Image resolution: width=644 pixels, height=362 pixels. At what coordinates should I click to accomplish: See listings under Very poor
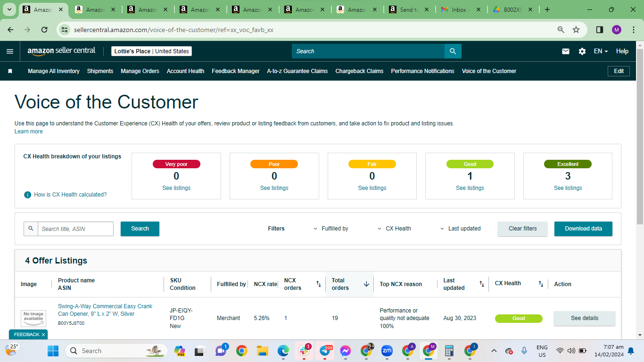[176, 188]
